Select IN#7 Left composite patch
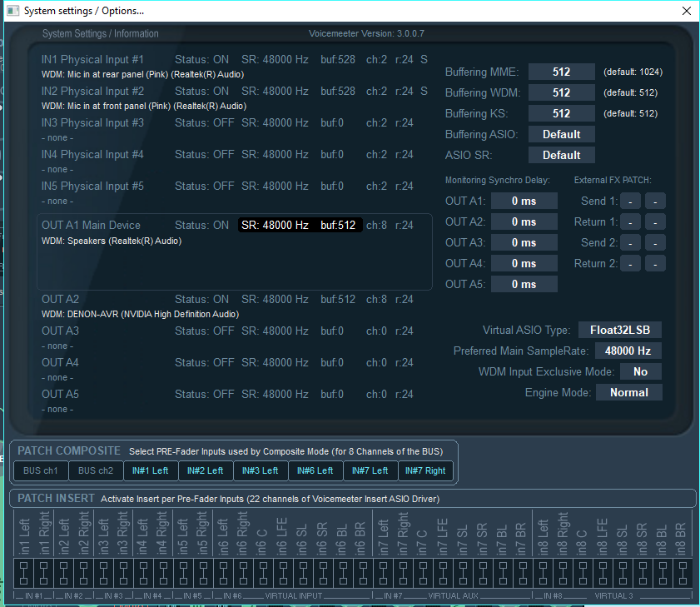 coord(370,470)
